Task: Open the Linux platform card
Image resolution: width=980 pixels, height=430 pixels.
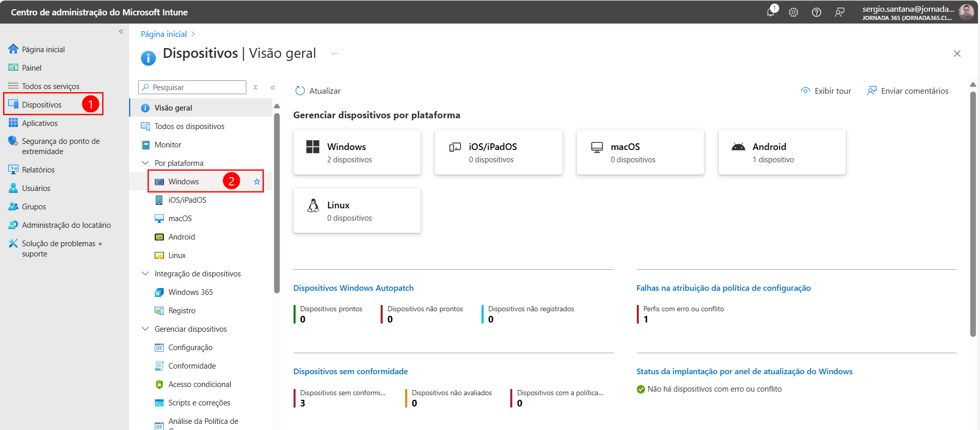Action: coord(357,210)
